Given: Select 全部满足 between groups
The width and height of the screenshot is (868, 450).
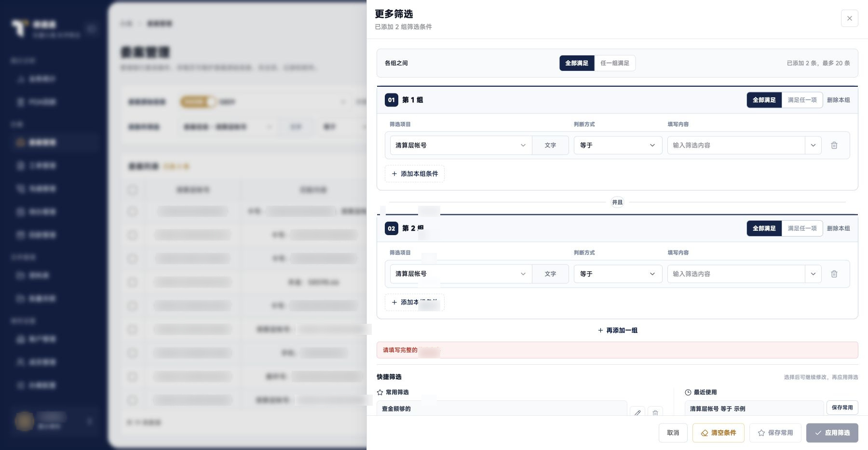Looking at the screenshot, I should click(577, 63).
